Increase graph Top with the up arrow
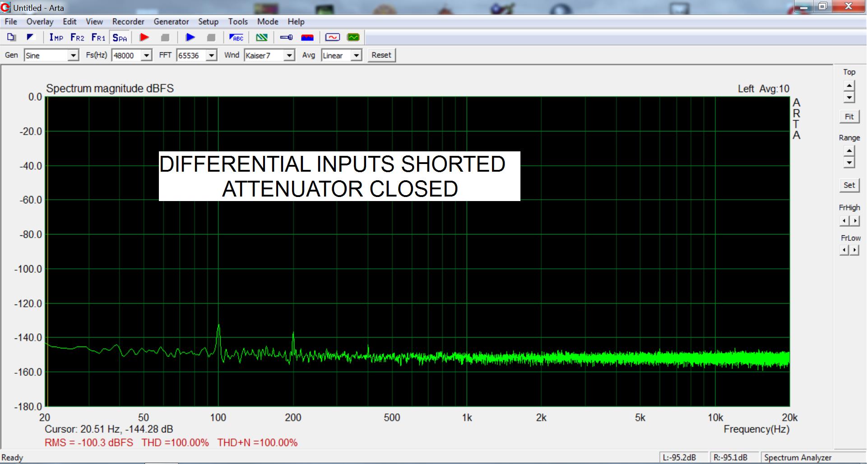 pos(849,86)
